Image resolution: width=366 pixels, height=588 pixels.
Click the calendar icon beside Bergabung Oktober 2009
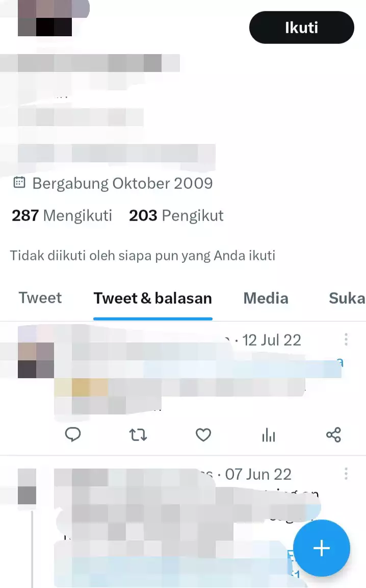coord(19,183)
